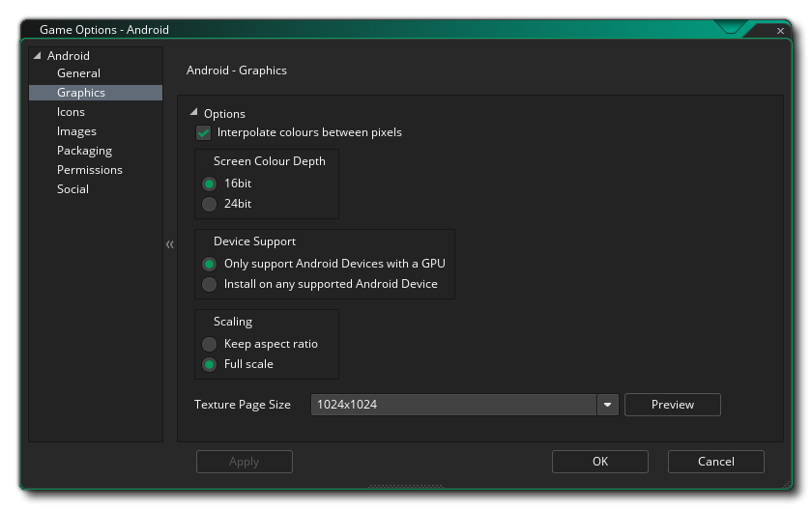The image size is (812, 509).
Task: Select Full scale scaling option
Action: (209, 364)
